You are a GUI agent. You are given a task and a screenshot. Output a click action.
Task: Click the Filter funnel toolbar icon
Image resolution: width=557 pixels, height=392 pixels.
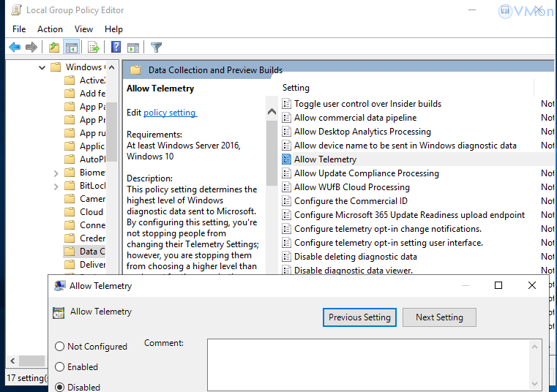(x=156, y=48)
